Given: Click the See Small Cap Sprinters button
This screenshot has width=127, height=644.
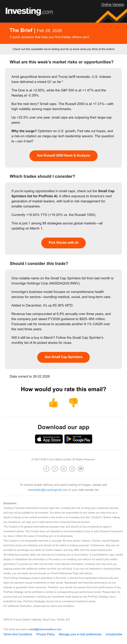Looking at the screenshot, I should coord(63,357).
